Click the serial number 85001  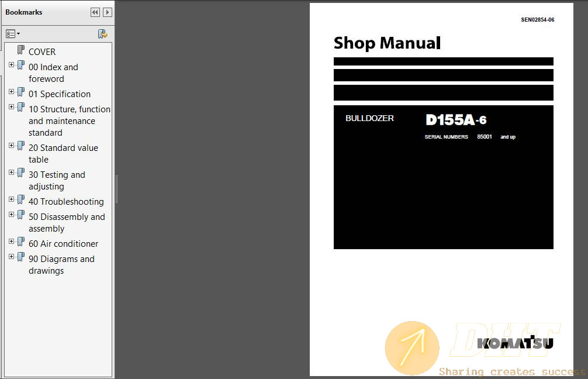(x=484, y=137)
